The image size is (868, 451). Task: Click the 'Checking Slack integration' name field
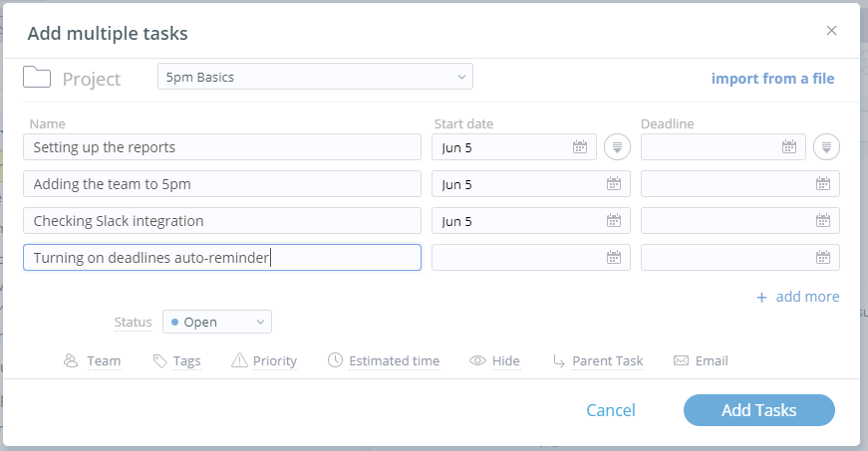click(222, 221)
